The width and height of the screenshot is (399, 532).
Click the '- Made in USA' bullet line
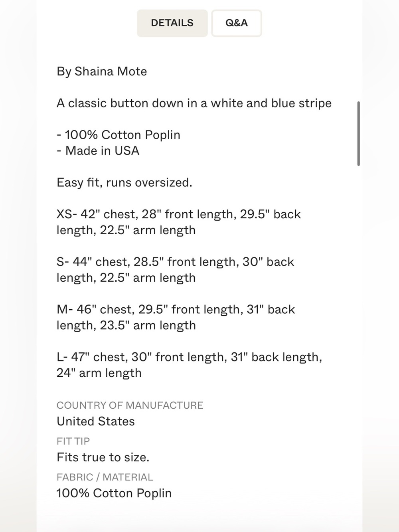point(98,151)
